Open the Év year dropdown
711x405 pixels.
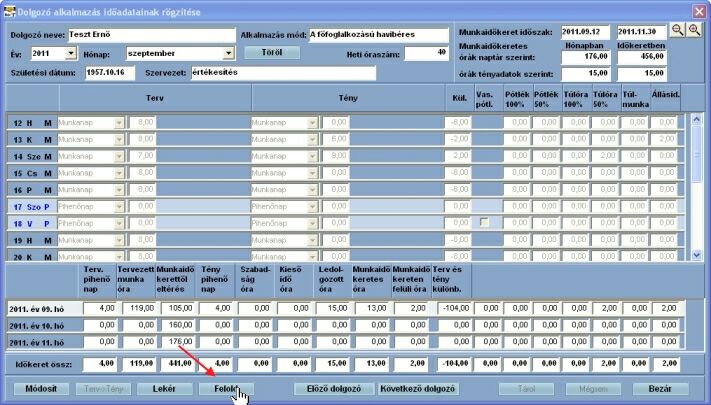71,54
